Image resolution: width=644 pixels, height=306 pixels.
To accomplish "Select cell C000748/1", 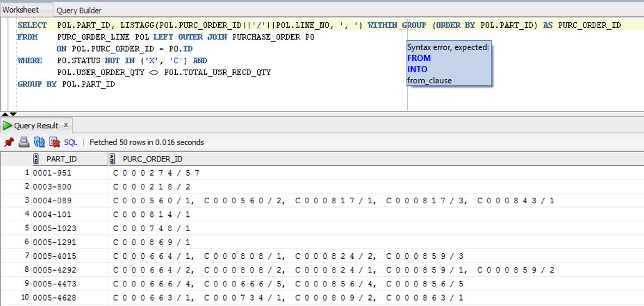I will point(376,228).
